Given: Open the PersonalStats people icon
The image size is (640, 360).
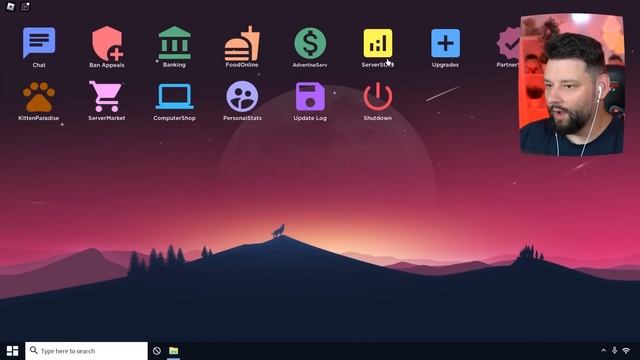Looking at the screenshot, I should coord(242,96).
